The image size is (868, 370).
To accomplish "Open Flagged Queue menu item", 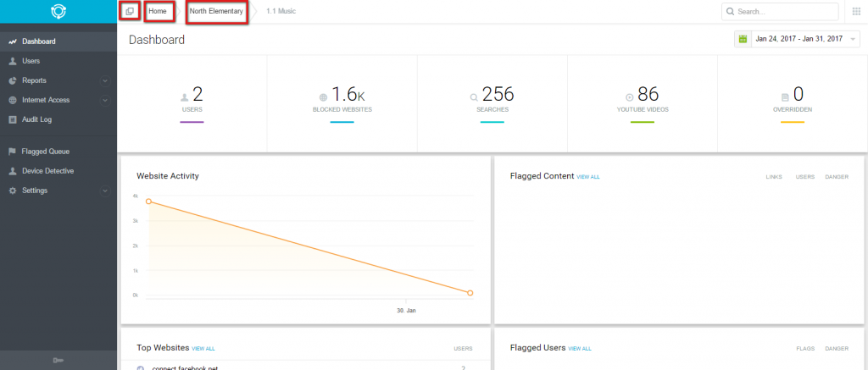I will [58, 152].
